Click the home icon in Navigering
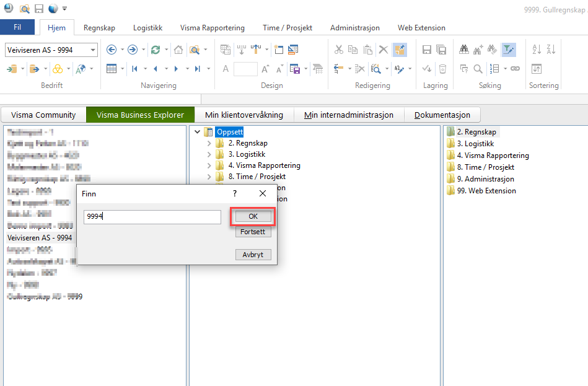The height and width of the screenshot is (386, 588). 178,50
